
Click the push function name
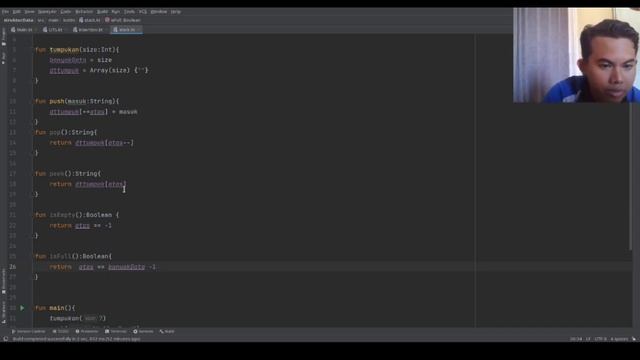57,101
